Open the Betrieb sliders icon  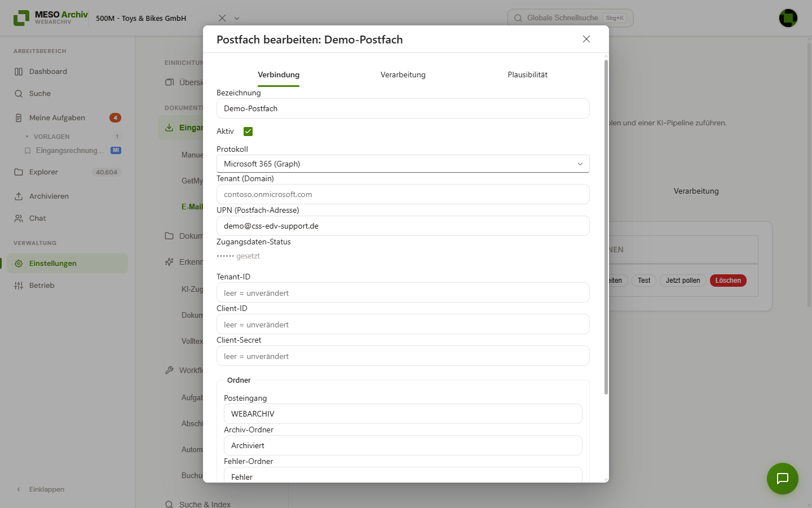pos(19,286)
